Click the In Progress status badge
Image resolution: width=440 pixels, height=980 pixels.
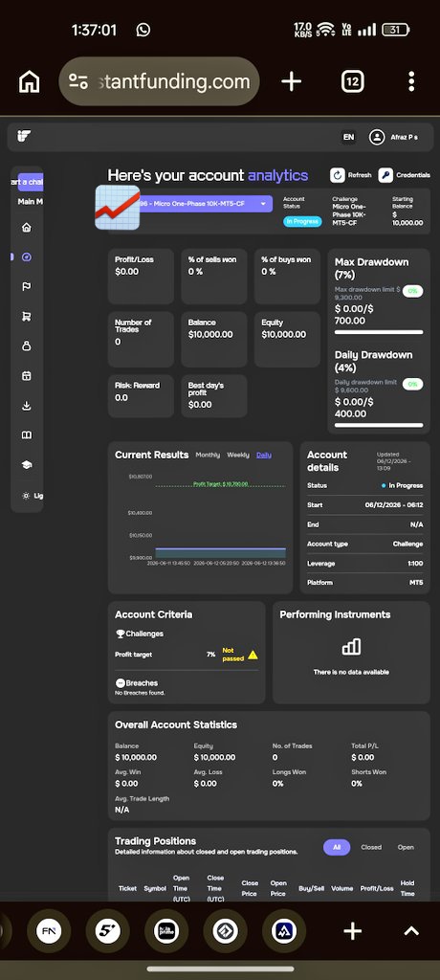click(302, 221)
